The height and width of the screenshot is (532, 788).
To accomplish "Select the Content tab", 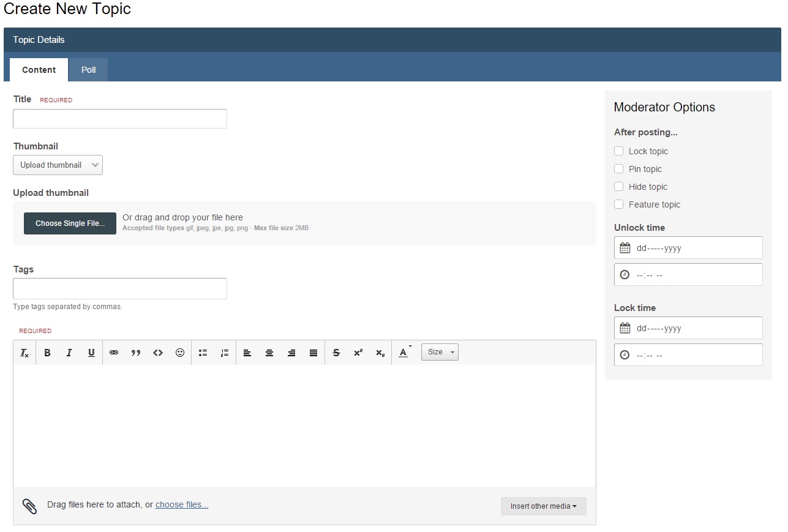I will 39,70.
